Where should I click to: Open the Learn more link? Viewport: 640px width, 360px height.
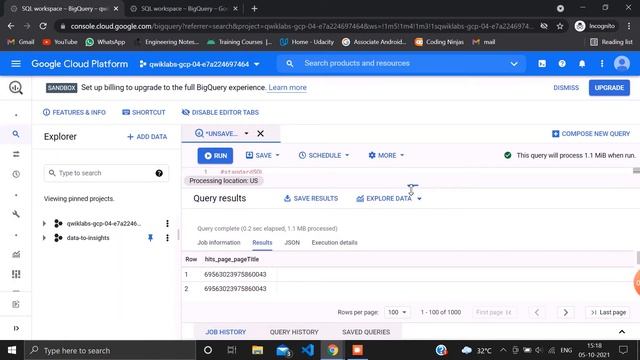[287, 88]
